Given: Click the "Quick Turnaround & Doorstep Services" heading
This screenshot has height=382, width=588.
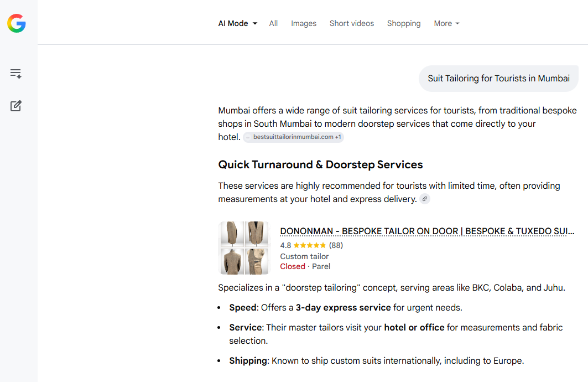Looking at the screenshot, I should 320,164.
